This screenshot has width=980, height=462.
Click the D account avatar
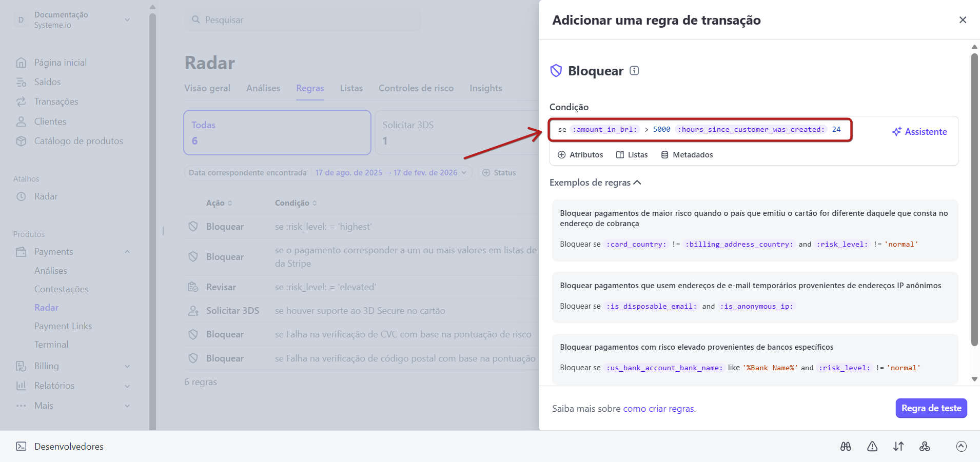click(x=21, y=20)
